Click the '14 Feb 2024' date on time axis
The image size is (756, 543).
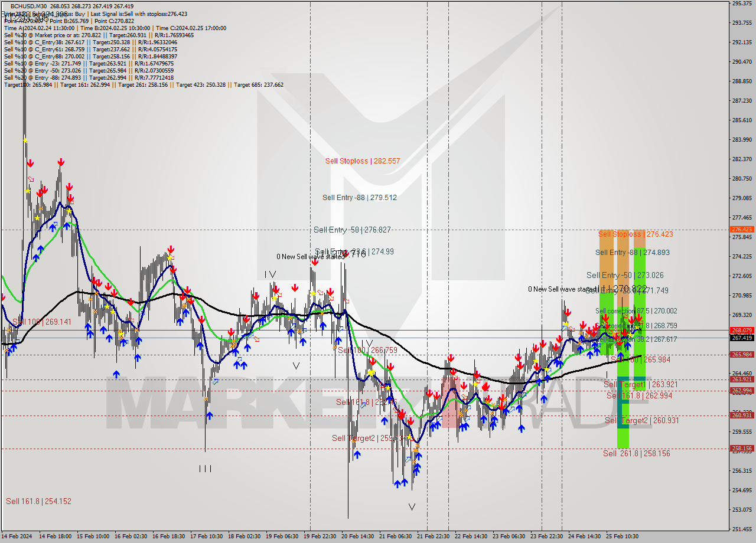pos(17,537)
